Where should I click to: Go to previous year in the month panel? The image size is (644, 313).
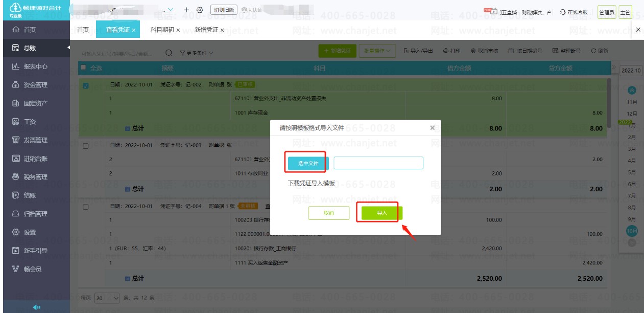632,91
